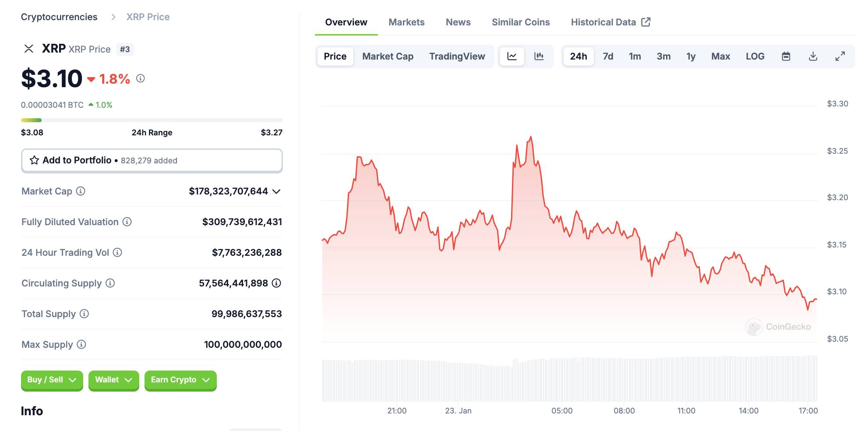This screenshot has width=868, height=431.
Task: Click the XRP Price breadcrumb
Action: coord(148,17)
